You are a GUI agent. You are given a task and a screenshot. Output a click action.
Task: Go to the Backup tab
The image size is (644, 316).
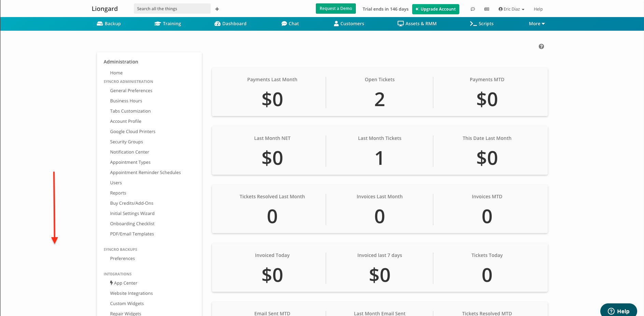(109, 24)
